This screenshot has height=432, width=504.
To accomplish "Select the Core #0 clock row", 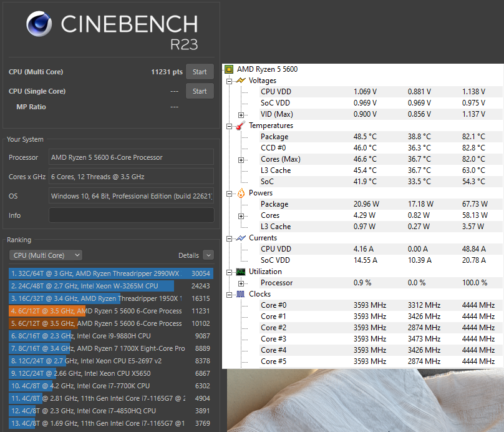I will [x=381, y=305].
